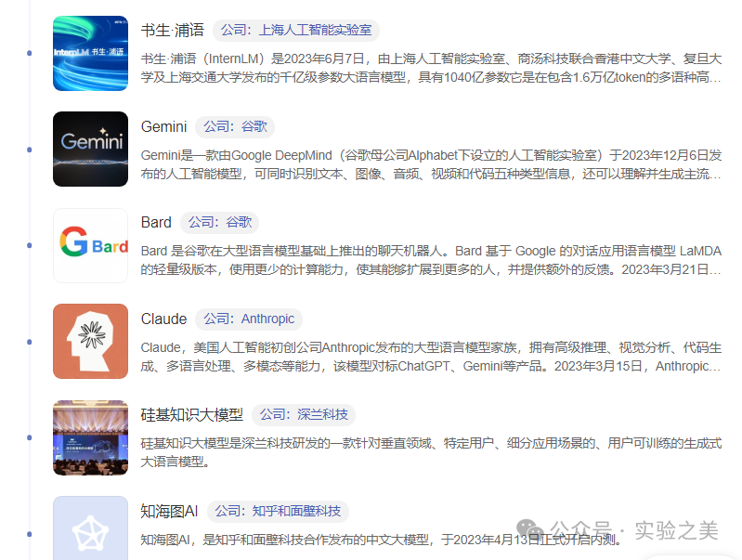This screenshot has width=742, height=560.
Task: Click the Bard LaMDA description text
Action: click(431, 260)
